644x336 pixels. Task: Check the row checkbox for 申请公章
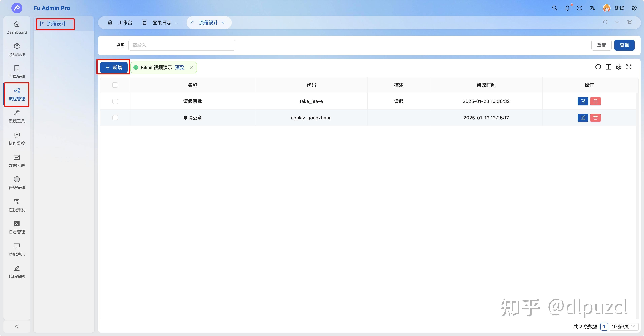point(115,118)
